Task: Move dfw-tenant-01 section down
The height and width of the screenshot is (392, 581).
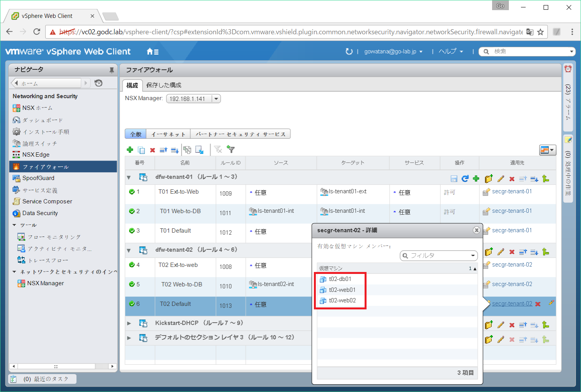Action: coord(534,179)
